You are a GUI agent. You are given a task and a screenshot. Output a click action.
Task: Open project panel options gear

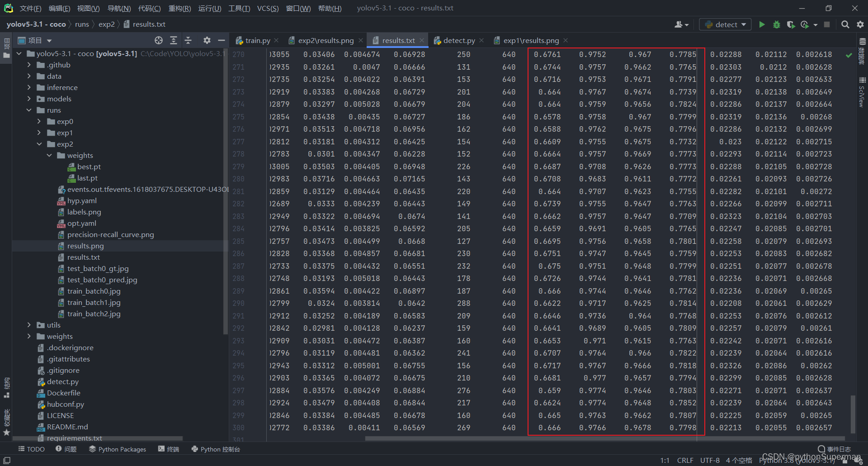pyautogui.click(x=207, y=40)
